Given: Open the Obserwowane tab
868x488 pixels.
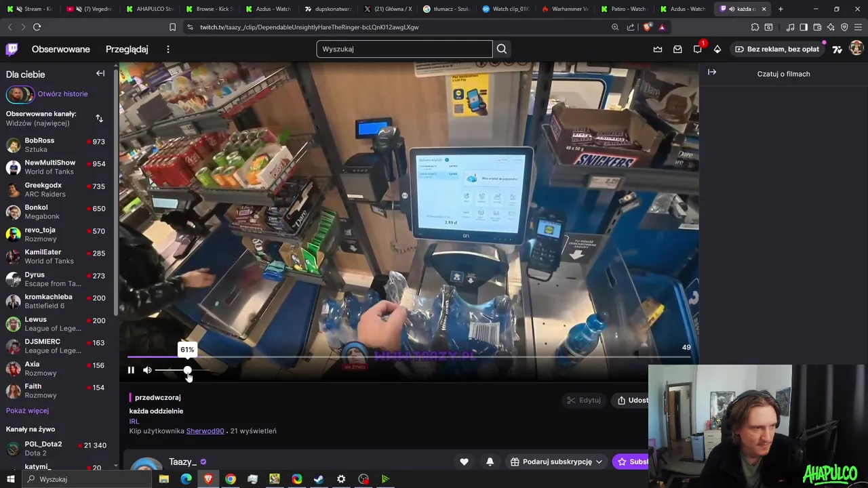Looking at the screenshot, I should [x=60, y=49].
